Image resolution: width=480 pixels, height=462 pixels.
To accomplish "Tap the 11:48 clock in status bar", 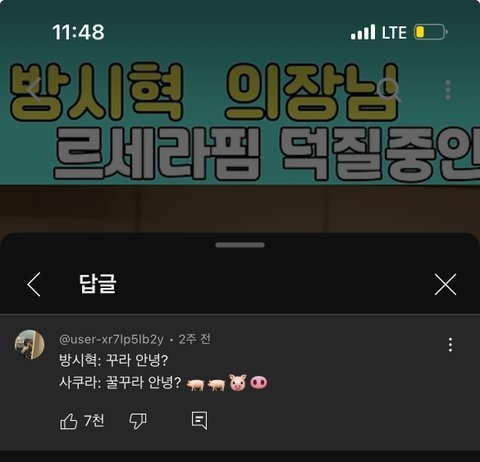I will 78,32.
